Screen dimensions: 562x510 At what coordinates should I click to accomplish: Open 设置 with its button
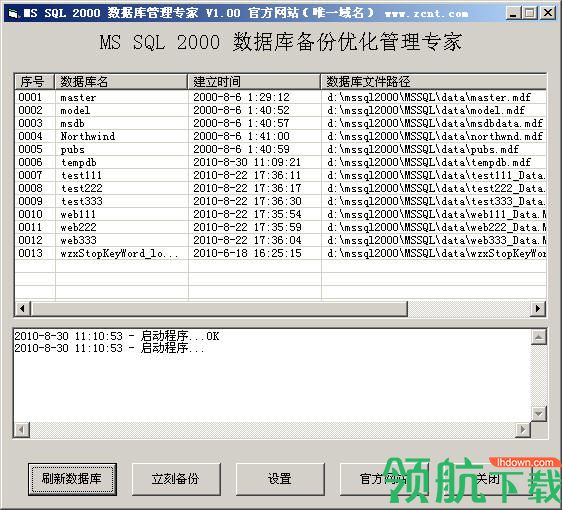[280, 479]
